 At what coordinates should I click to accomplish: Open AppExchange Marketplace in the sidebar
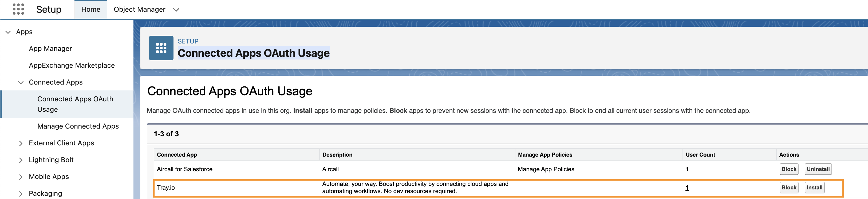tap(72, 65)
